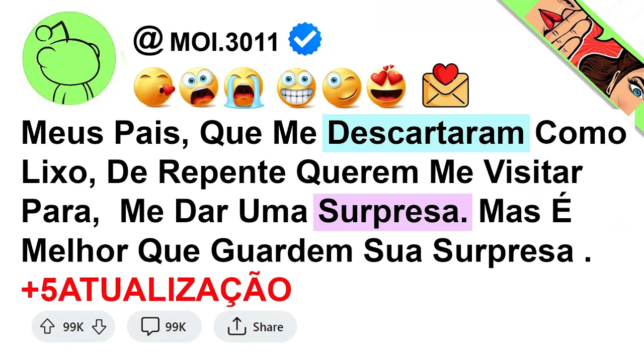Click the purple highlighted Surpresa word
The height and width of the screenshot is (362, 644).
392,212
